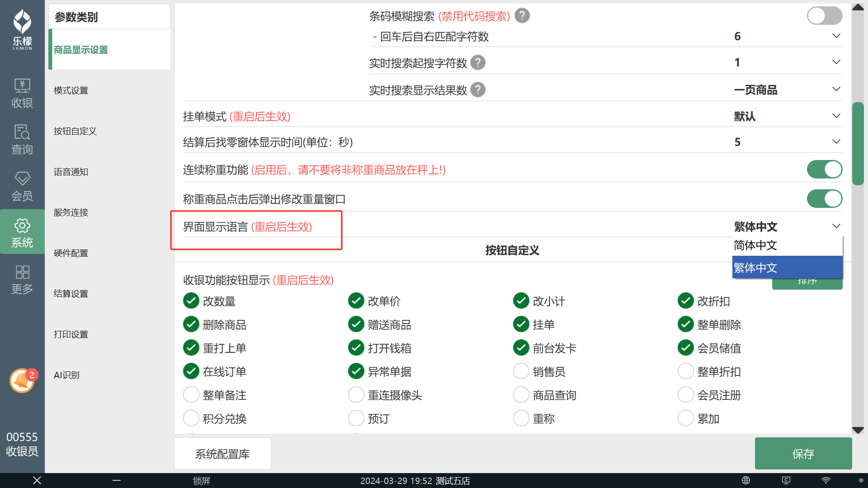Viewport: 868px width, 488px height.
Task: Open the 查询 query section
Action: [x=22, y=140]
